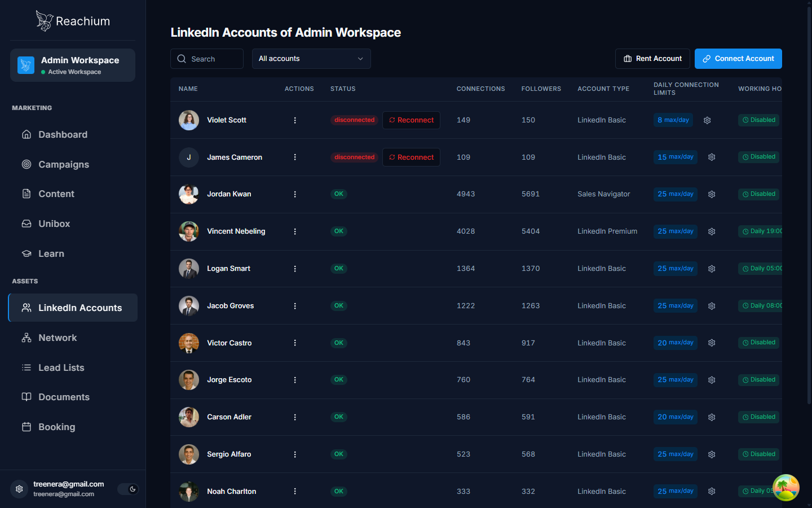Click the OK status for Logan Smart

coord(338,269)
